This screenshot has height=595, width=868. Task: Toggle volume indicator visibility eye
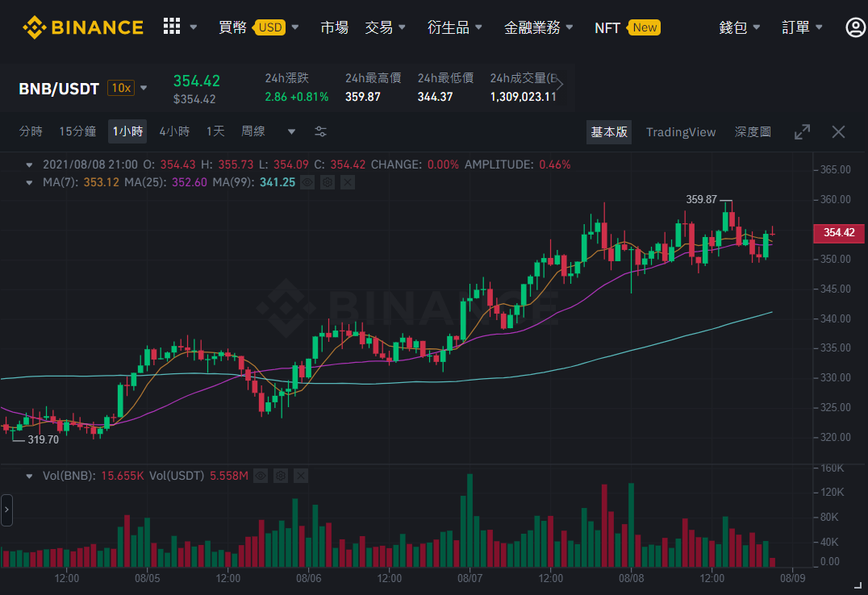click(261, 476)
